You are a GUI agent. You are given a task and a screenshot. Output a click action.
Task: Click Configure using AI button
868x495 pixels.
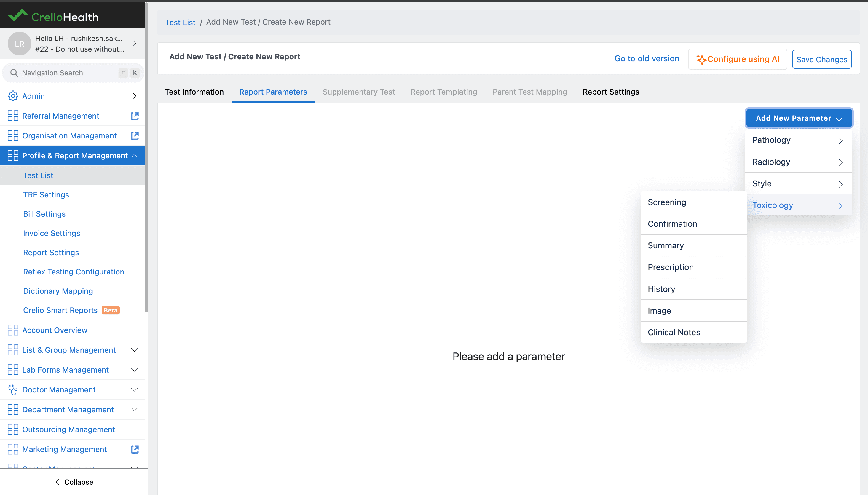pos(738,59)
